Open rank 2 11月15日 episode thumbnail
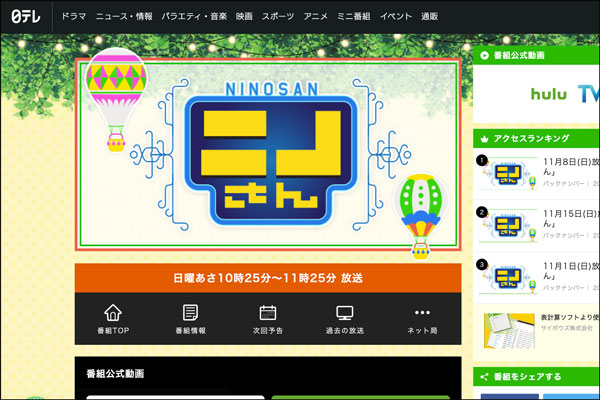 513,225
